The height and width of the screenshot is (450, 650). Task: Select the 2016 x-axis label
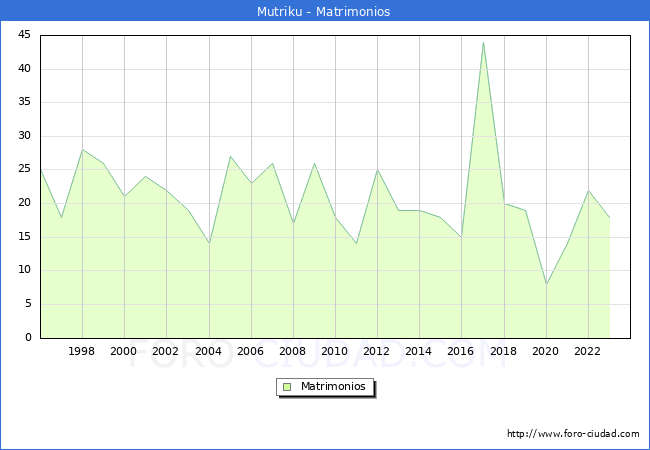(461, 351)
